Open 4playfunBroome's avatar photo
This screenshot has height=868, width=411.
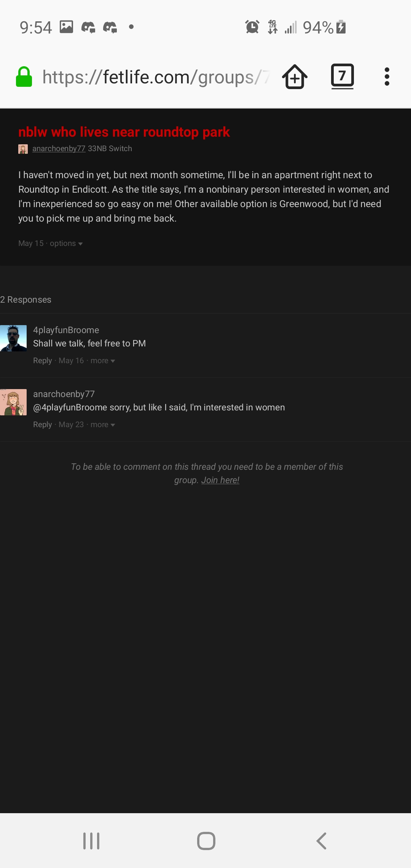[13, 338]
